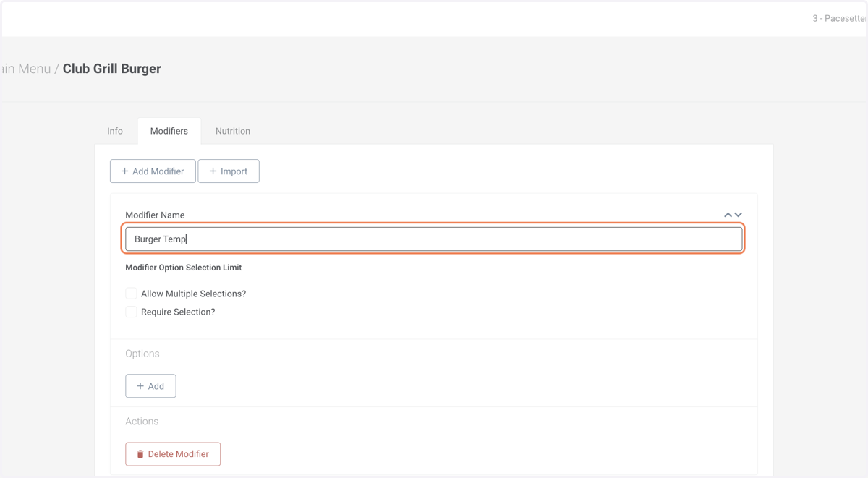Enable Allow Multiple Selections checkbox
The height and width of the screenshot is (478, 868).
[131, 294]
